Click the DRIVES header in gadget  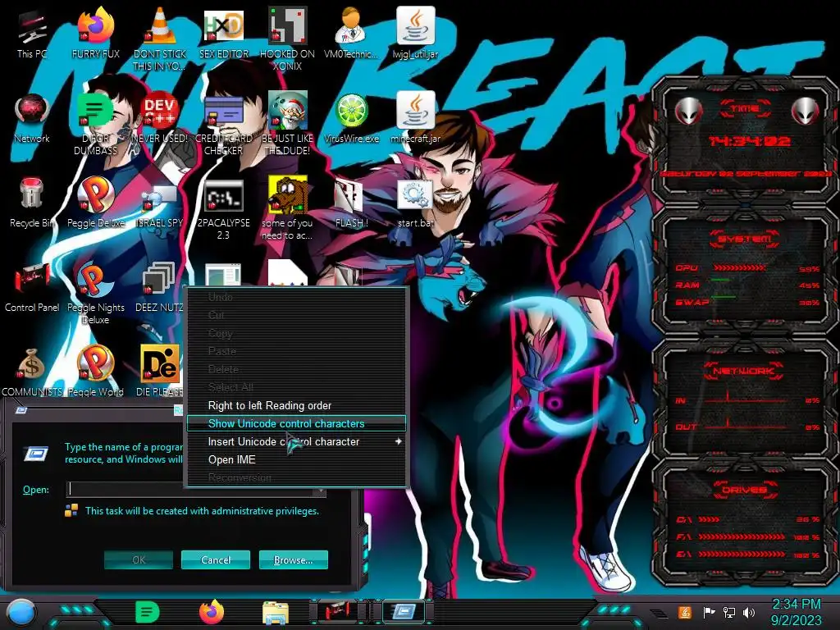pos(743,490)
